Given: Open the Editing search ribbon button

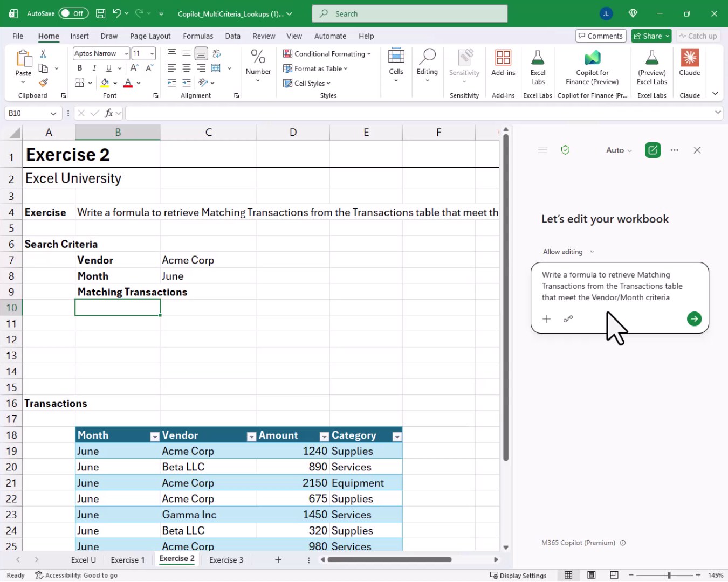Looking at the screenshot, I should pos(427,65).
